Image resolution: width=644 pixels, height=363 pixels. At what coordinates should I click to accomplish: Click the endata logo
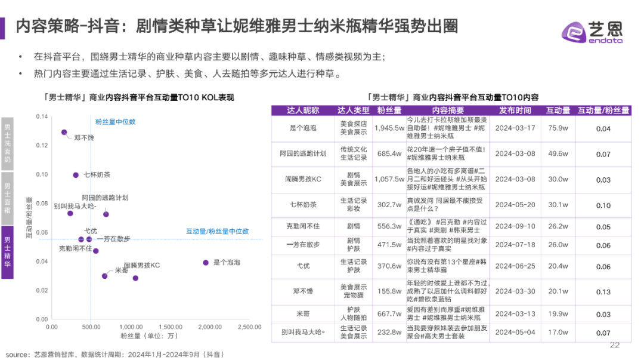pyautogui.click(x=592, y=32)
